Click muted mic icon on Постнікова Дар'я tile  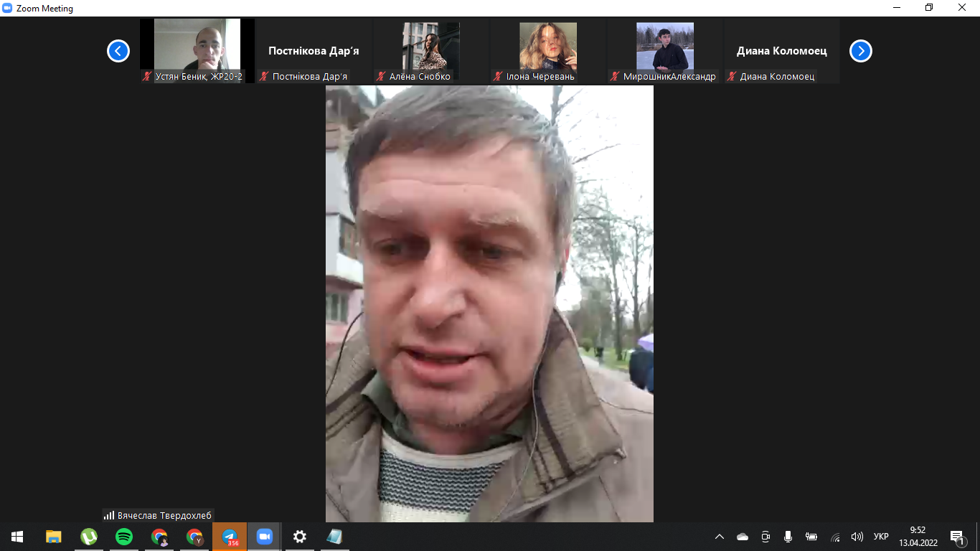(x=264, y=76)
